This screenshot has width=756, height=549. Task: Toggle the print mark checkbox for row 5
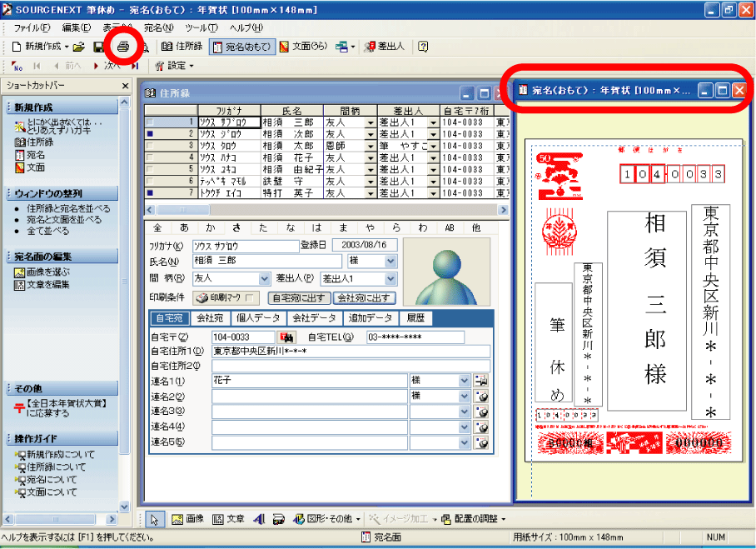[150, 169]
